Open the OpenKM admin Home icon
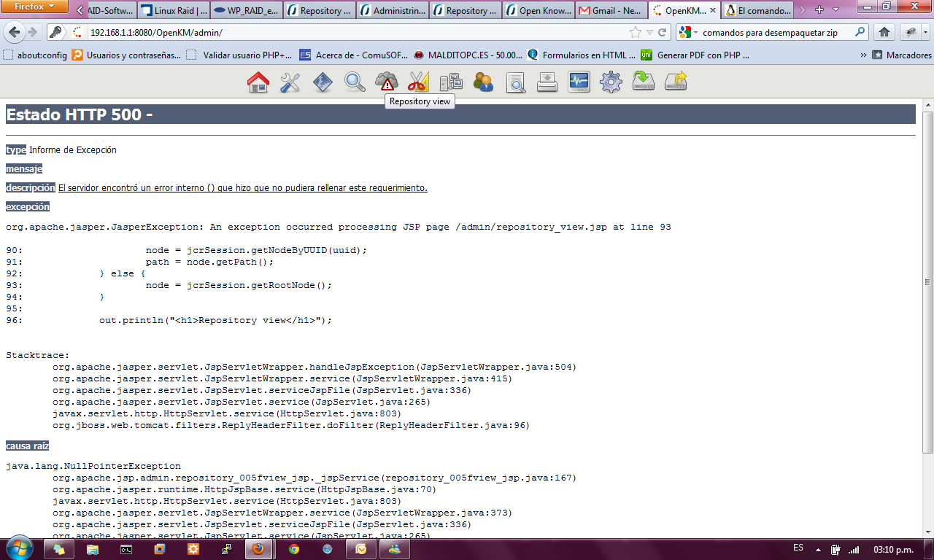Screen dimensions: 934x560 click(x=258, y=82)
